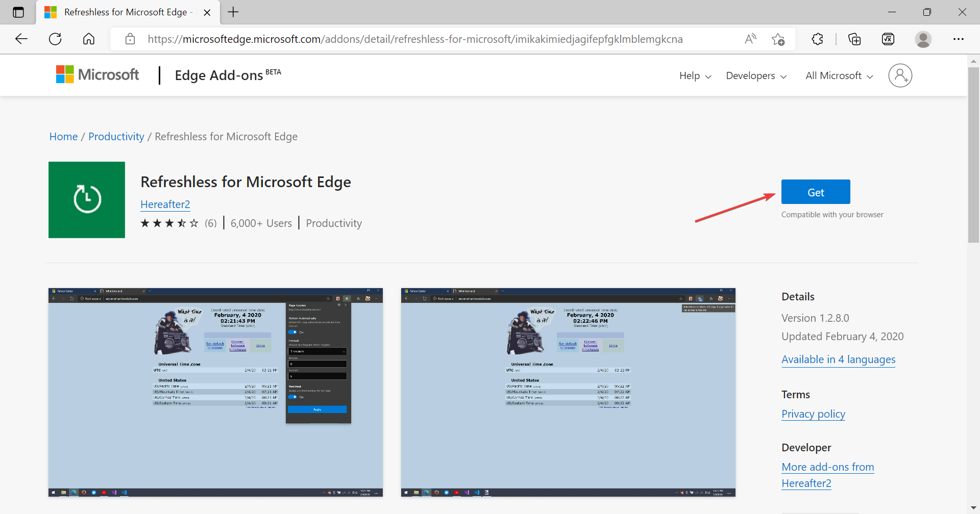This screenshot has width=980, height=514.
Task: Click the Microsoft logo
Action: pyautogui.click(x=97, y=74)
